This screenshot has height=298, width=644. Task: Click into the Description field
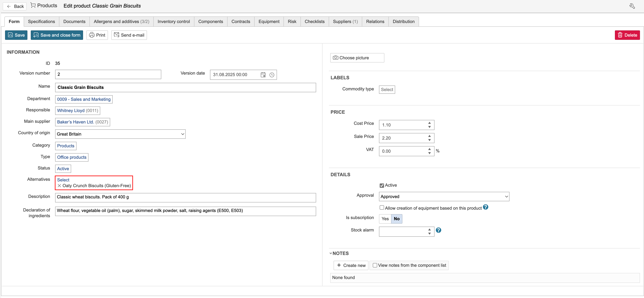185,198
